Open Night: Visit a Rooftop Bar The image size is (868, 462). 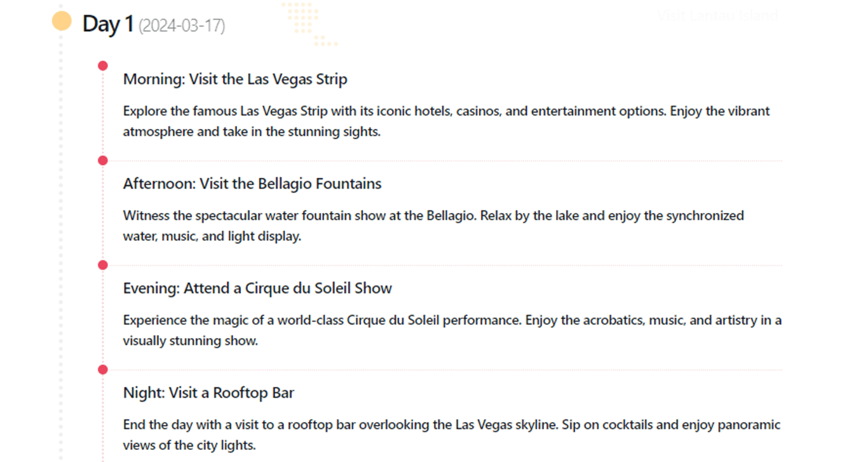click(208, 393)
